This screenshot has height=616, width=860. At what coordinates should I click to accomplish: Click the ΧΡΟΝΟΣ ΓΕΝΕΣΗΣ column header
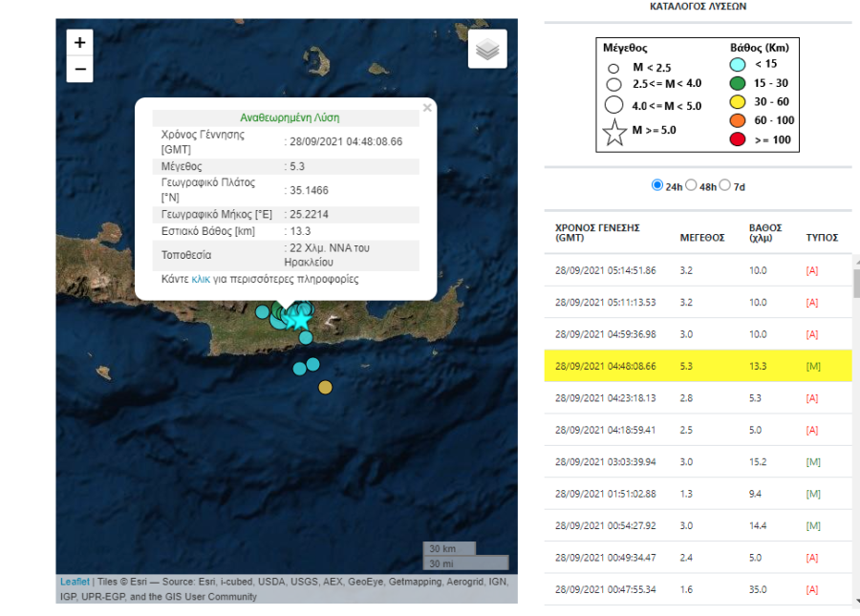point(596,232)
